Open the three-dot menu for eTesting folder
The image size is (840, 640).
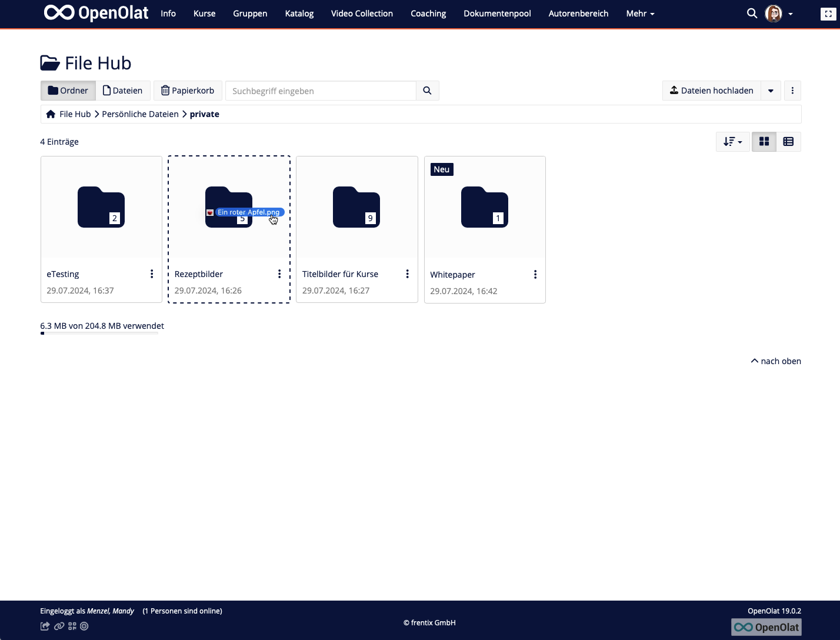pyautogui.click(x=152, y=274)
